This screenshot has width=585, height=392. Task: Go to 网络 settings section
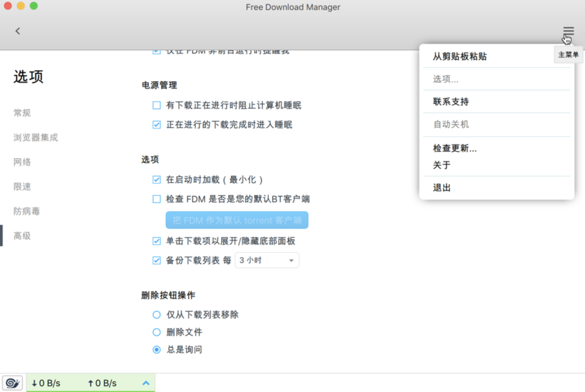coord(22,162)
